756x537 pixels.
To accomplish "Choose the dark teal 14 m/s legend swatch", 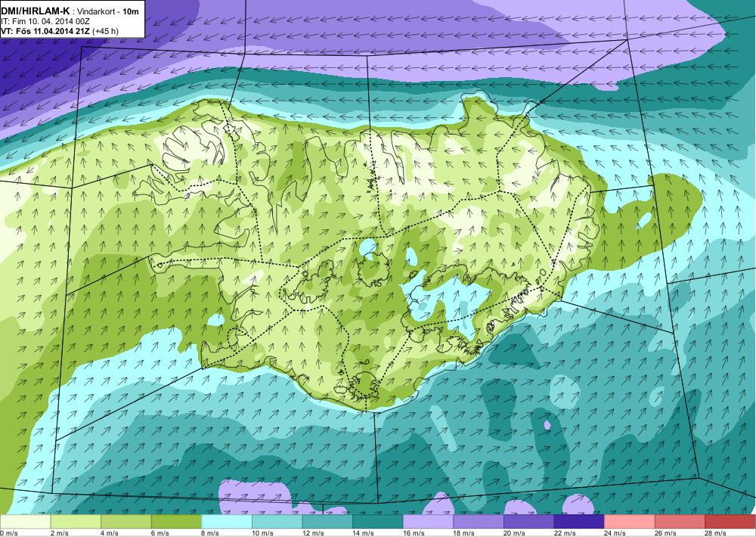I will [377, 522].
